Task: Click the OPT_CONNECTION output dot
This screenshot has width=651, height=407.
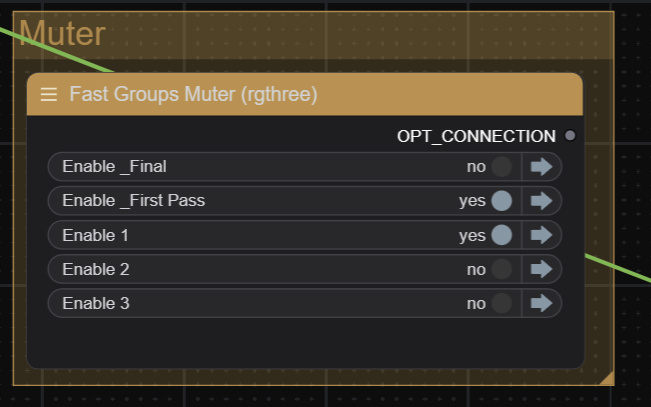Action: pyautogui.click(x=570, y=136)
